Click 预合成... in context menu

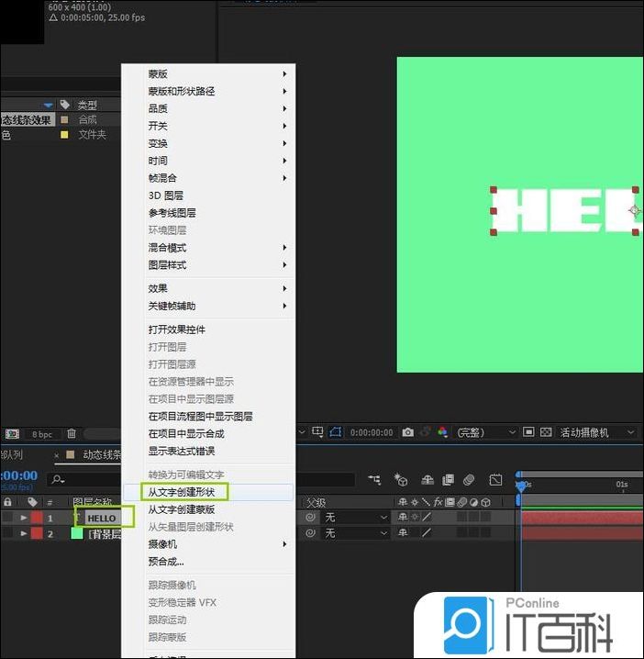(x=166, y=562)
